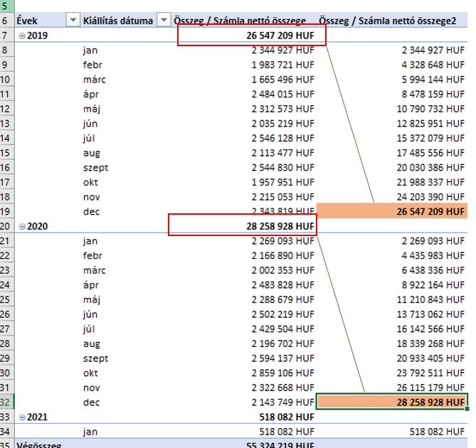Screen dimensions: 476x448
Task: Open the Kiállítás dátuma filter dropdown
Action: pyautogui.click(x=164, y=21)
